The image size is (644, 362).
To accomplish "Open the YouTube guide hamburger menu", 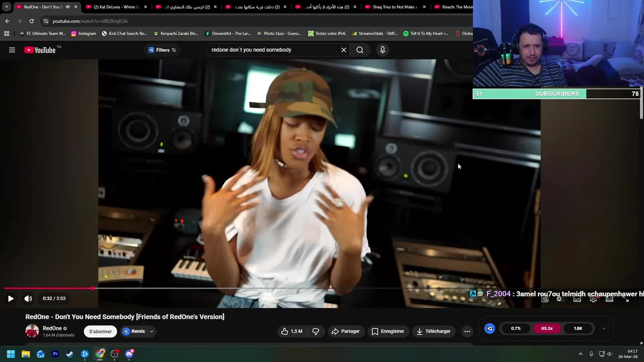I will click(x=12, y=50).
